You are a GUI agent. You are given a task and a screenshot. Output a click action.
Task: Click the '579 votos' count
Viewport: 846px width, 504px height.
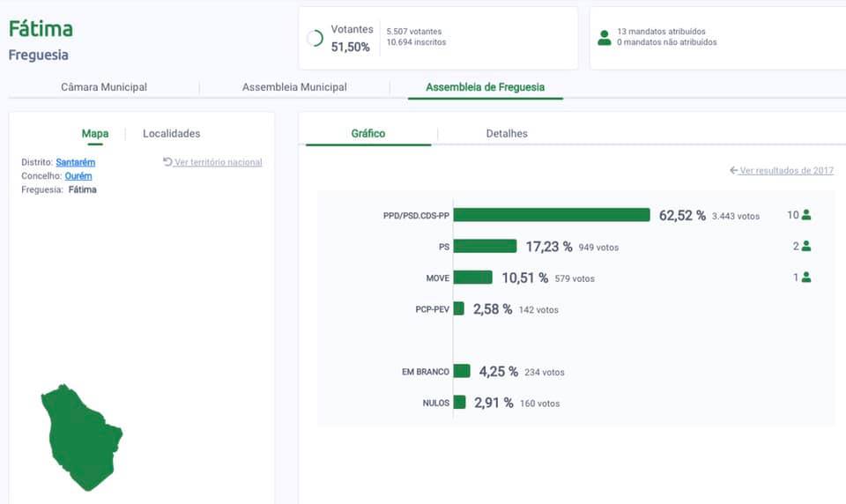(575, 279)
